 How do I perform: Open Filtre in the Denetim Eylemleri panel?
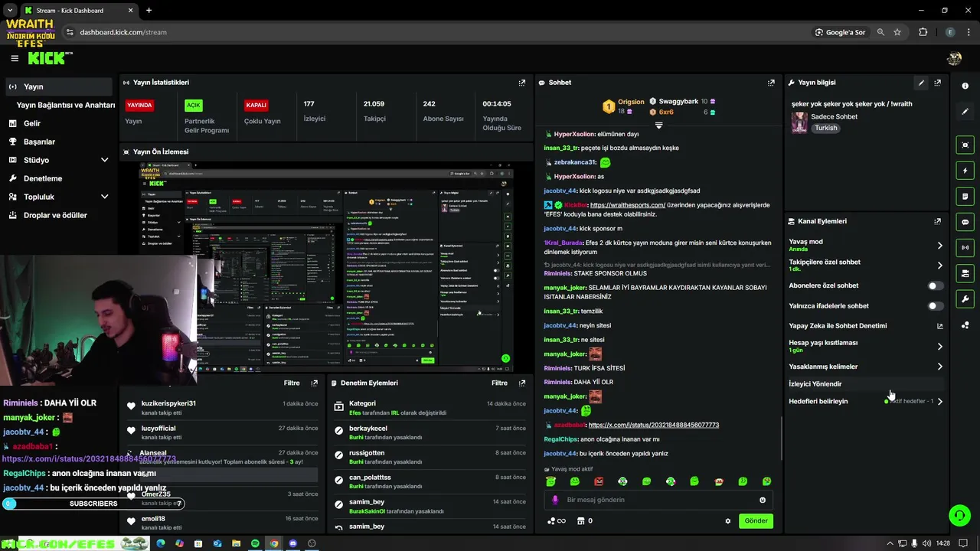[x=499, y=383]
